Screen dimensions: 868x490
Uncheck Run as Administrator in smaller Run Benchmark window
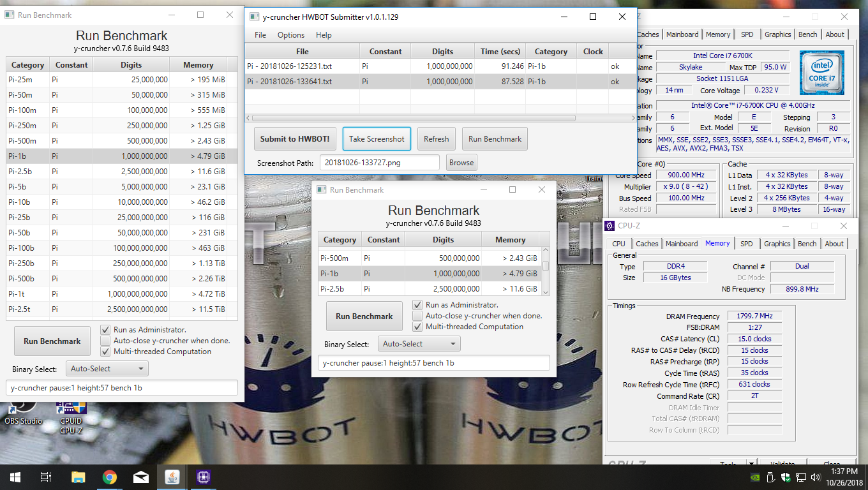[417, 305]
